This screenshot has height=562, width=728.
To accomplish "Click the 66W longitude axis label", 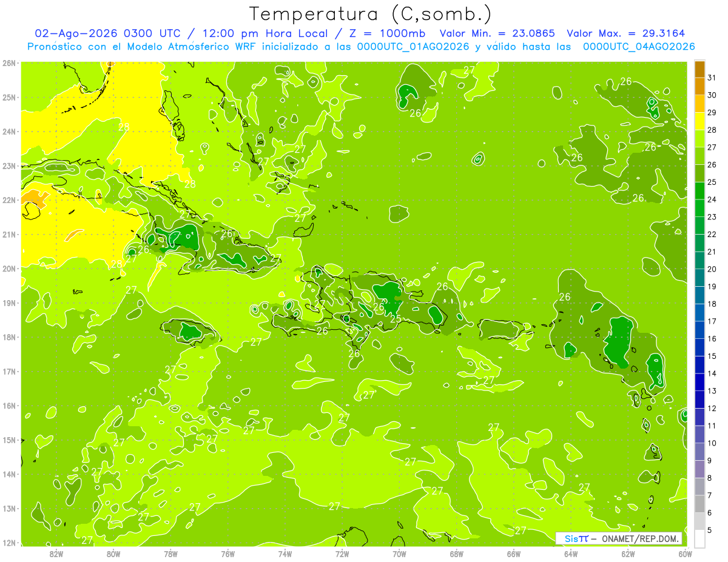I will (514, 554).
